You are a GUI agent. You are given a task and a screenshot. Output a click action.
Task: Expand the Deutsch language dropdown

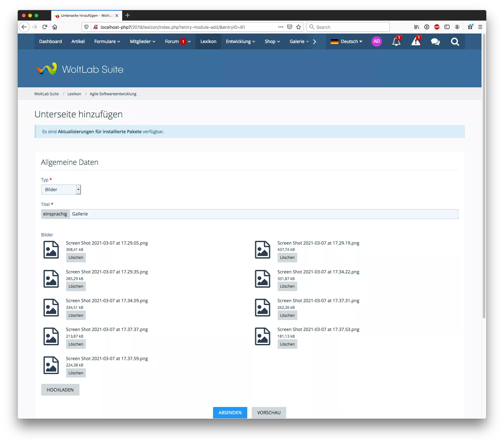[346, 41]
